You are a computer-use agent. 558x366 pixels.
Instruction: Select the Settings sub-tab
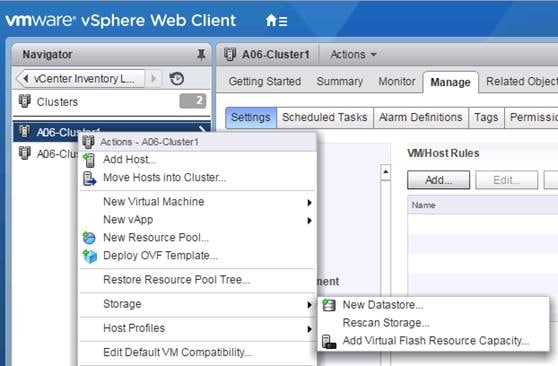pos(251,117)
